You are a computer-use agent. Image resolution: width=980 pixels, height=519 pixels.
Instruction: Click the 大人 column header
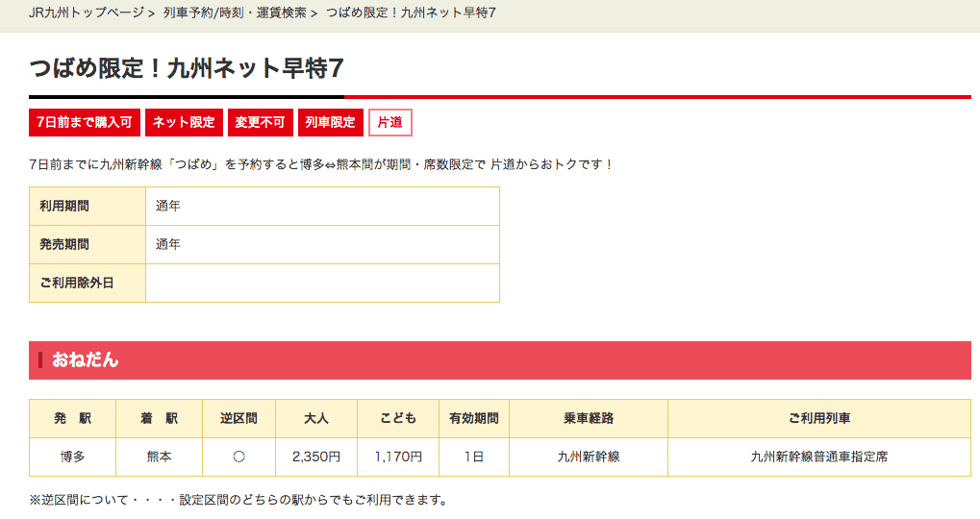316,418
